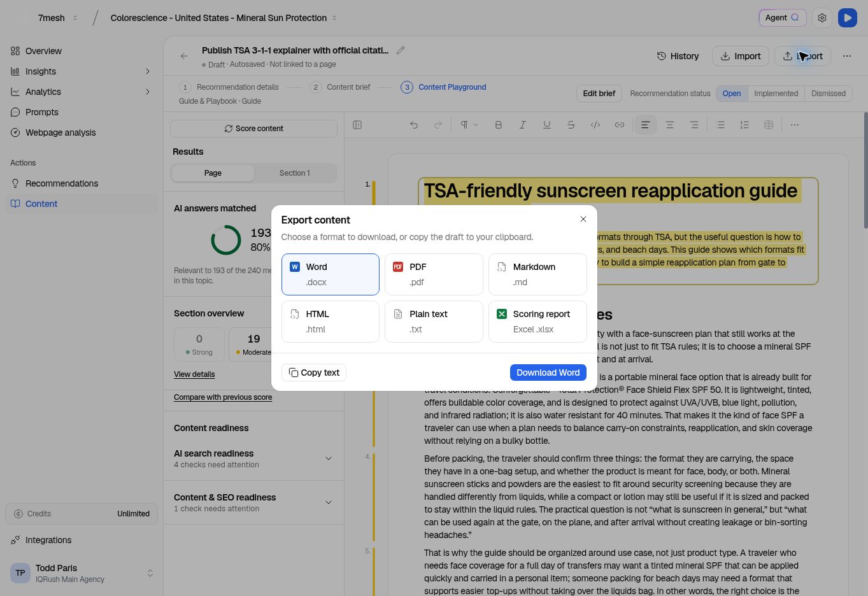The width and height of the screenshot is (868, 596).
Task: Click the Import button
Action: coord(740,56)
